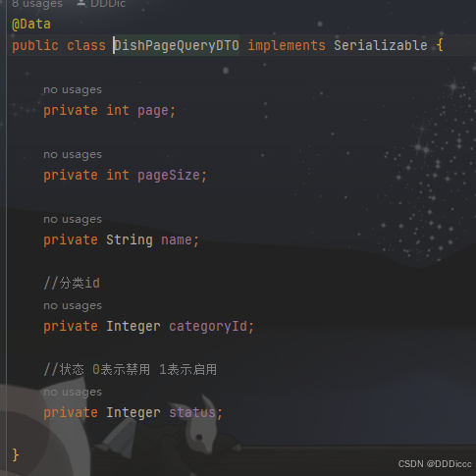Viewport: 476px width, 476px height.
Task: Click the @Data annotation
Action: [31, 25]
